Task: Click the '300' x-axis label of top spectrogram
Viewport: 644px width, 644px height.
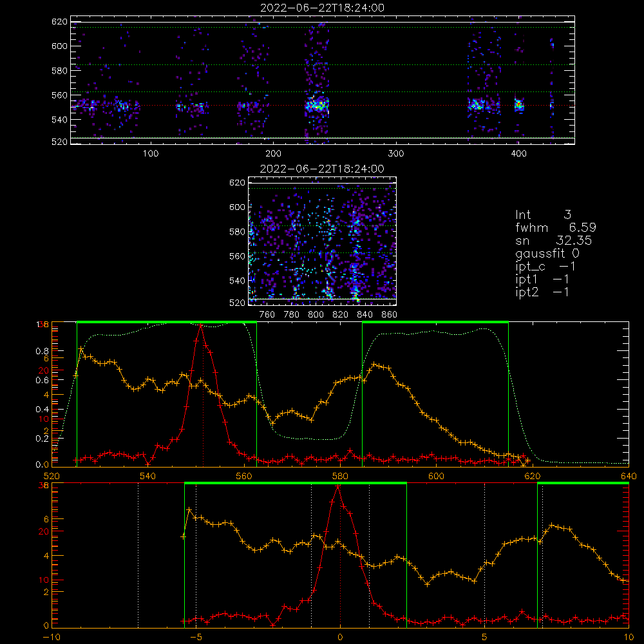Action: (396, 154)
